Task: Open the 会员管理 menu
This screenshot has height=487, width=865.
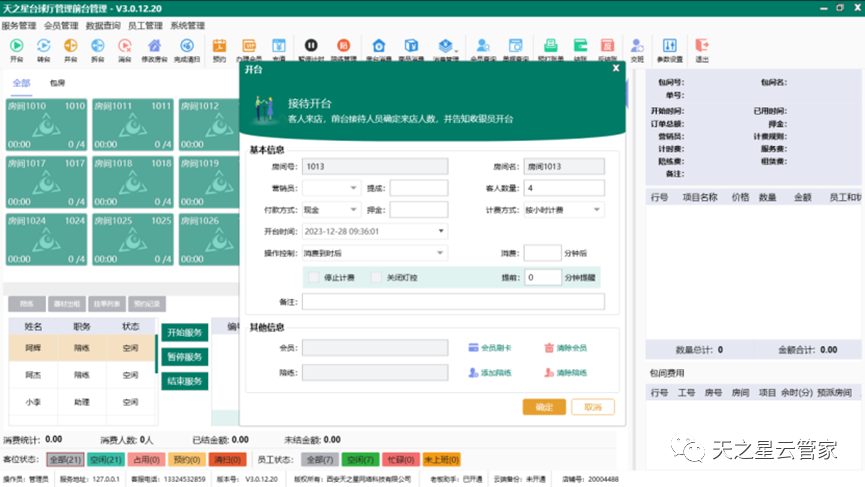Action: (61, 25)
